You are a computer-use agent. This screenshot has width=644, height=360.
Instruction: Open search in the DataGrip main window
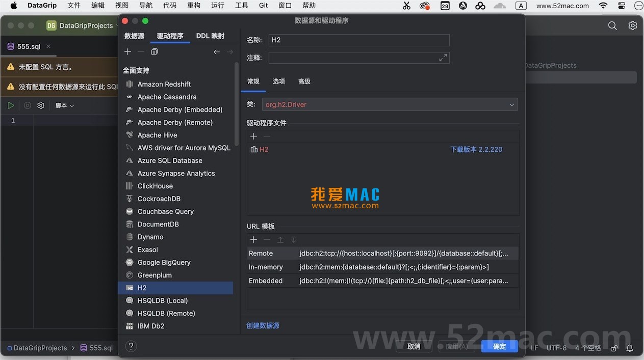612,25
